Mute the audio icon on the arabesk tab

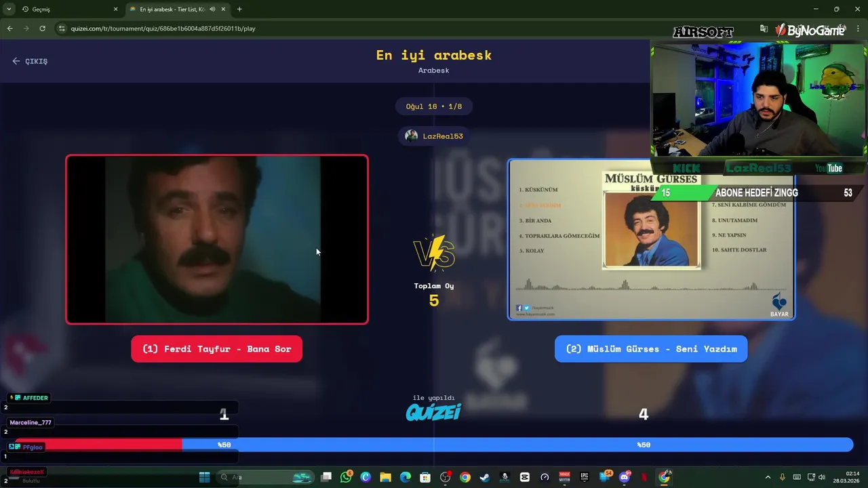coord(212,9)
